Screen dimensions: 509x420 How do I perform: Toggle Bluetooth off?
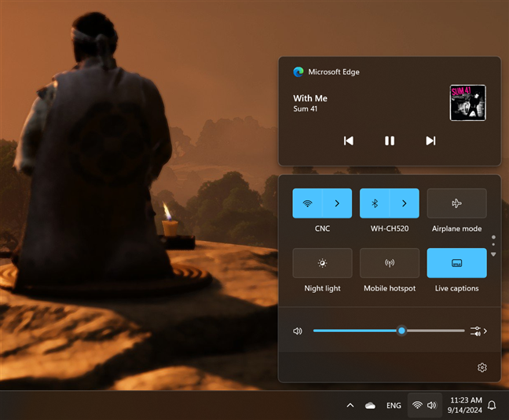pos(375,203)
